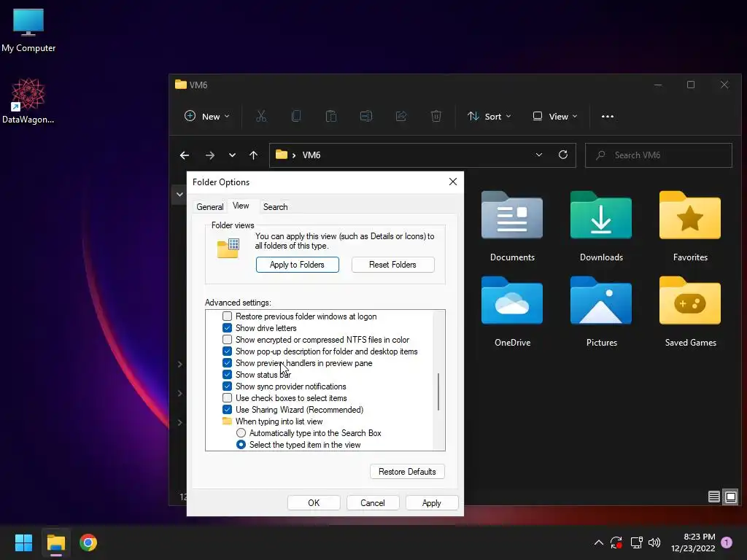The height and width of the screenshot is (560, 747).
Task: Uncheck Show status bar
Action: (x=228, y=375)
